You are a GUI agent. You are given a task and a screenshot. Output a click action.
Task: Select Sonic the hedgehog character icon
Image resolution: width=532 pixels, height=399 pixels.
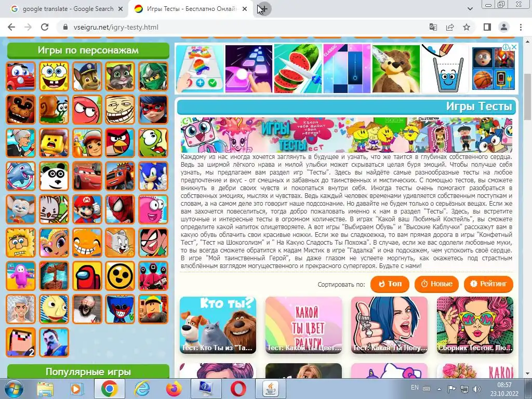coord(153,176)
